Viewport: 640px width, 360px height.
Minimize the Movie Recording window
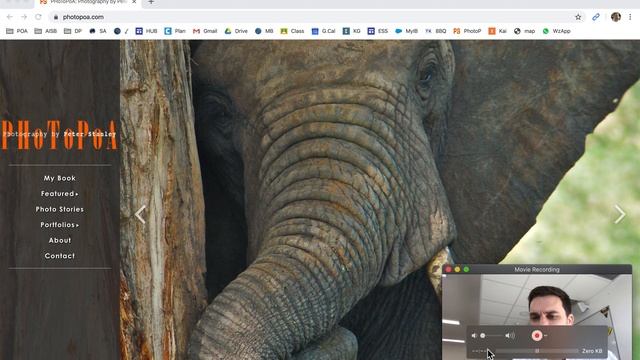point(457,269)
